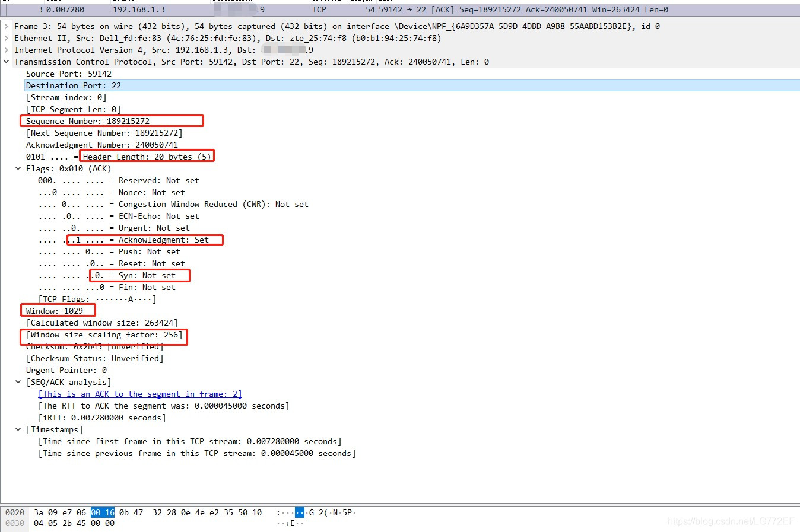
Task: Select the Push: Not set flag row
Action: coord(109,251)
